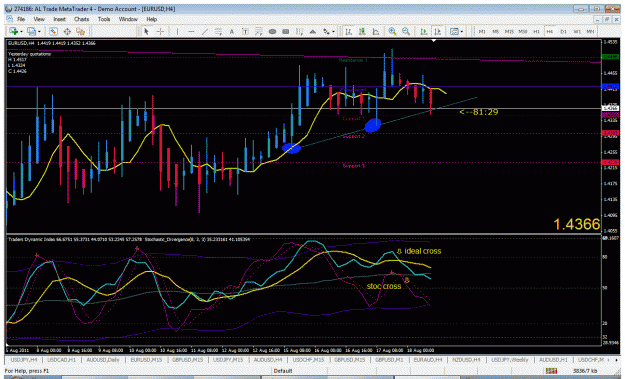Open the Window menu
Viewport: 625px width, 379px height.
pos(128,19)
